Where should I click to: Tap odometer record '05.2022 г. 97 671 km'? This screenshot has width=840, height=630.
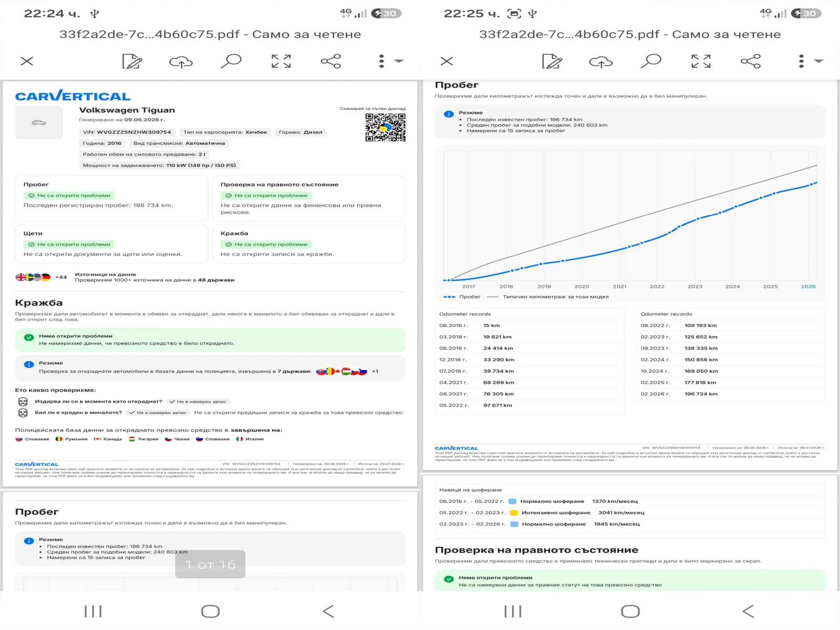pyautogui.click(x=530, y=405)
